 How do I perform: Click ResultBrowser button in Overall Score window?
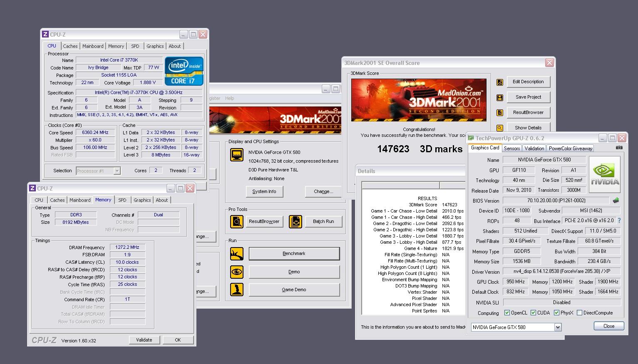point(529,112)
